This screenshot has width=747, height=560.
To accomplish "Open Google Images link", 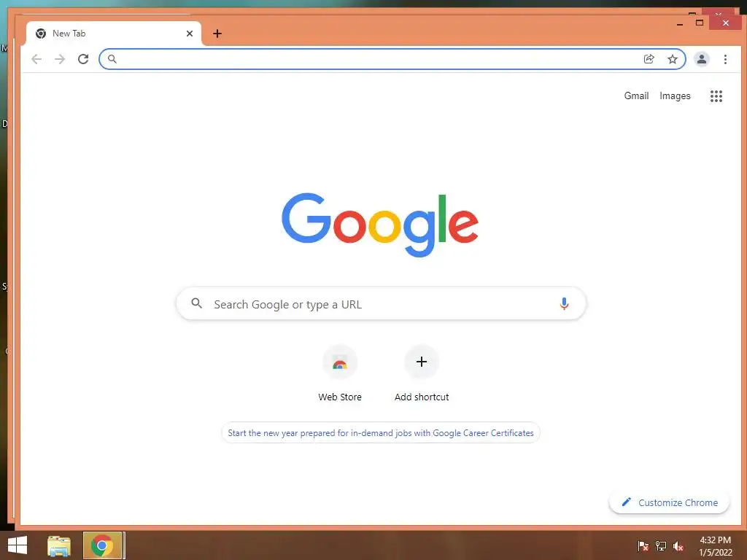I will [x=675, y=96].
